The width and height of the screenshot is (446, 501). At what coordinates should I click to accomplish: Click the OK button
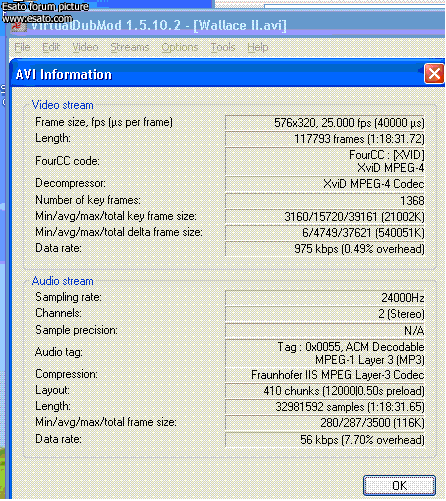click(399, 485)
